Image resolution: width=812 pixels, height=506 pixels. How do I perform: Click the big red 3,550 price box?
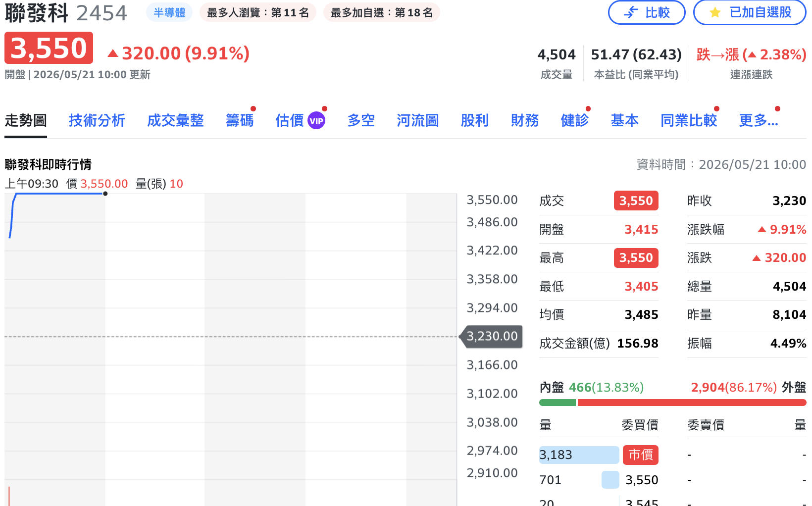[49, 48]
